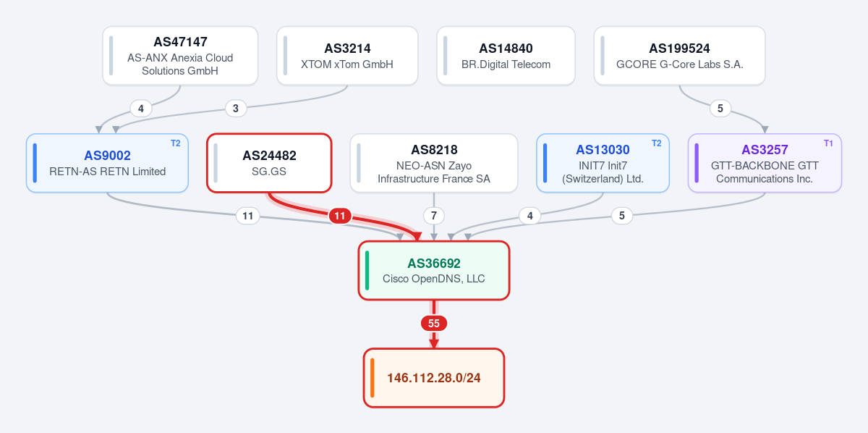This screenshot has width=868, height=433.
Task: Click the AS3214 XTOM xTom GmbH node
Action: pyautogui.click(x=347, y=56)
